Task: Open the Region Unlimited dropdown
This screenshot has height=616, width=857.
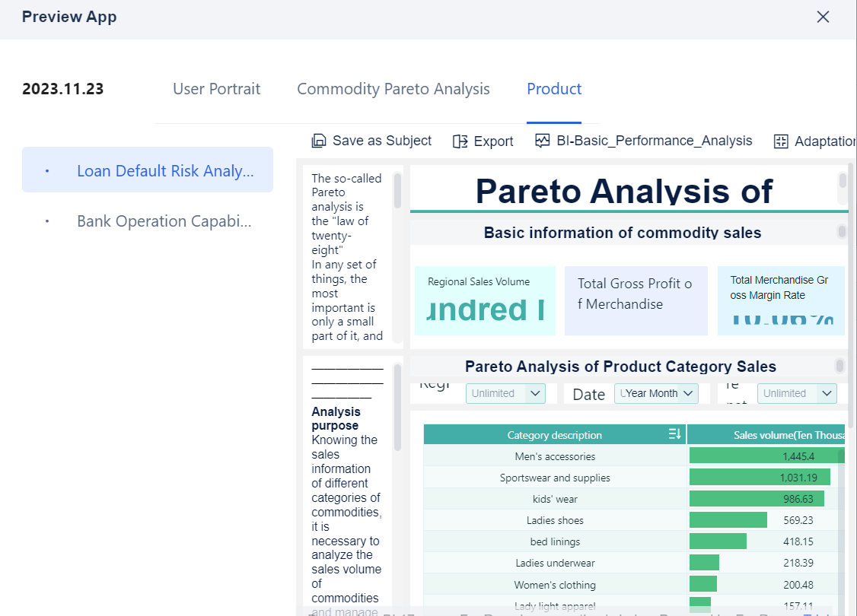Action: 505,393
